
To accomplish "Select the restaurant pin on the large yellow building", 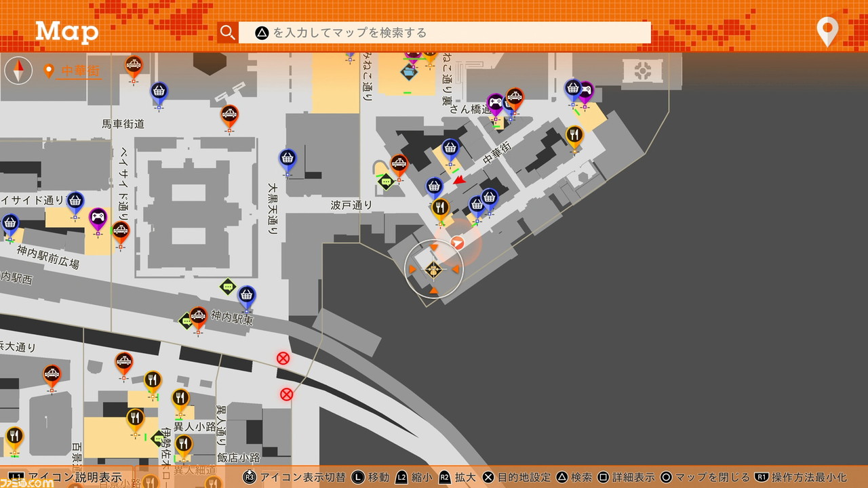I will pyautogui.click(x=136, y=420).
